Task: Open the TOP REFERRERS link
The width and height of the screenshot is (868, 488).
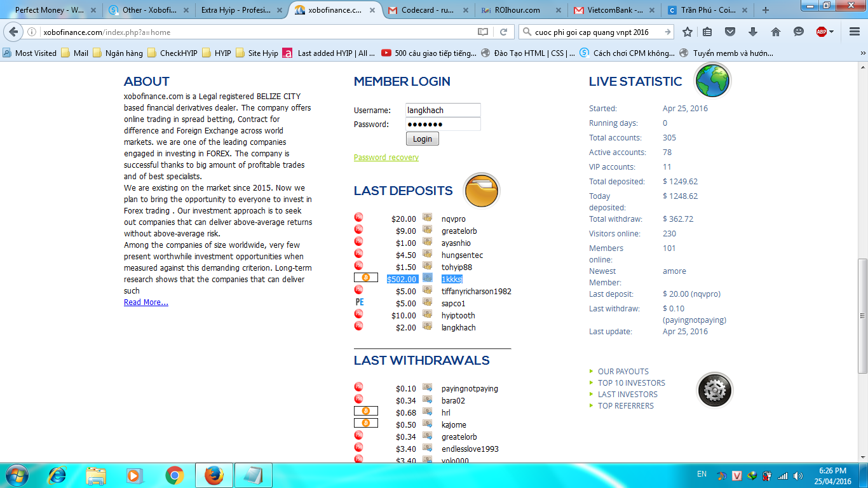Action: coord(626,406)
